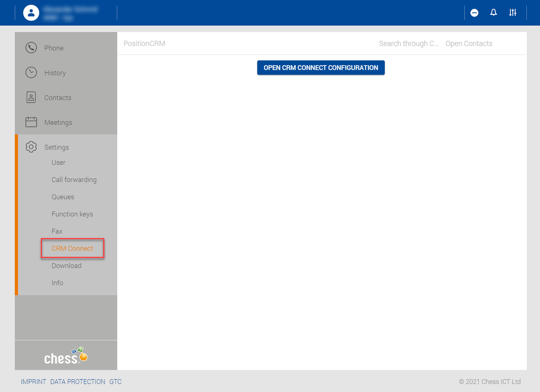
Task: Open the notifications bell
Action: (493, 13)
